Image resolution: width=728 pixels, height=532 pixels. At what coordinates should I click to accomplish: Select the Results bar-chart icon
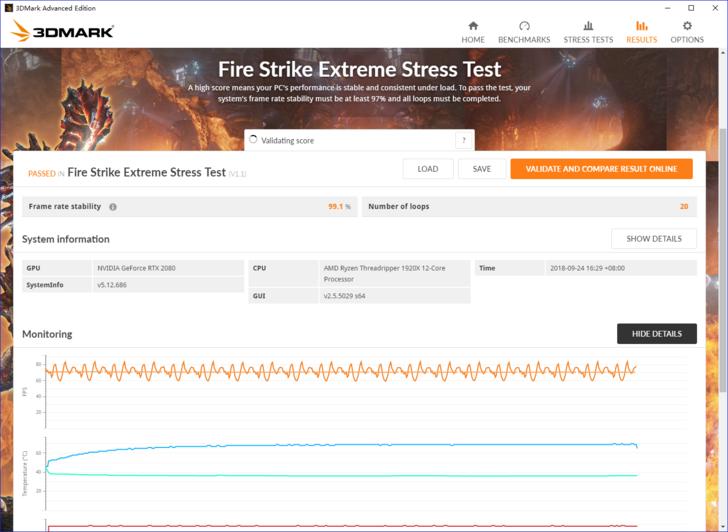click(x=642, y=26)
